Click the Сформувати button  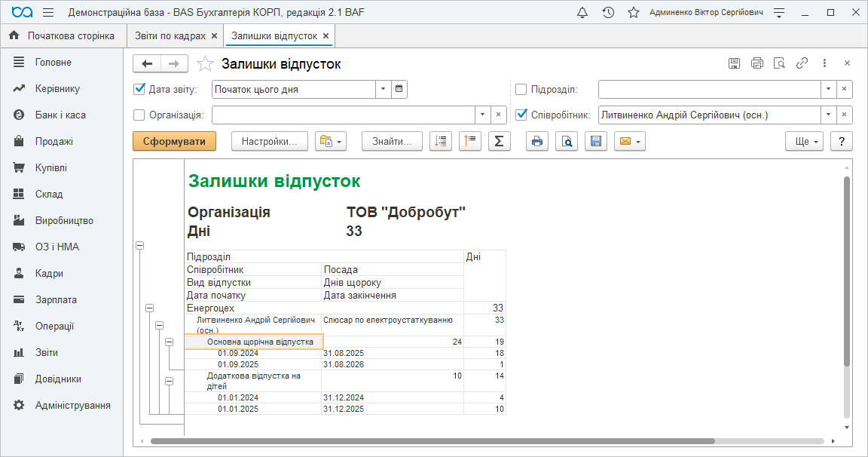pos(174,141)
